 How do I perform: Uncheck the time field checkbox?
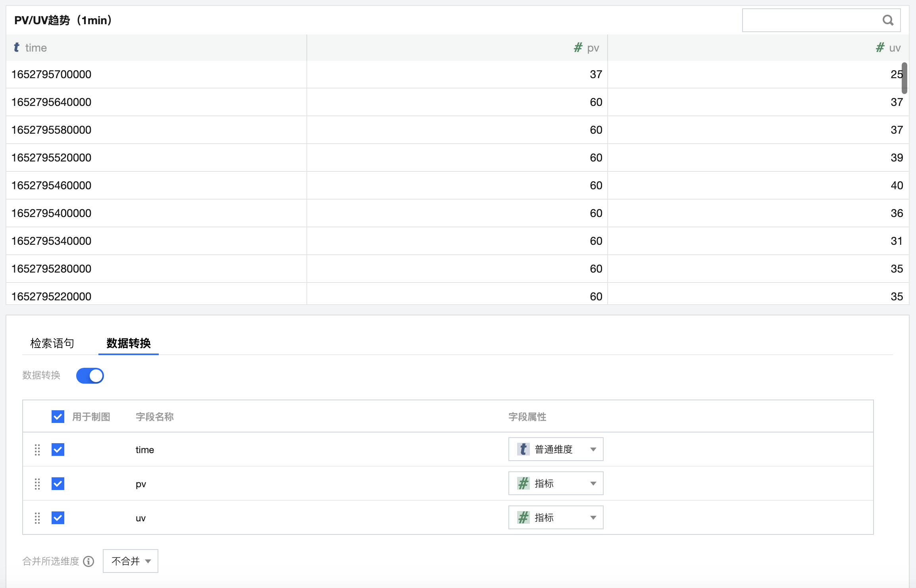tap(58, 450)
